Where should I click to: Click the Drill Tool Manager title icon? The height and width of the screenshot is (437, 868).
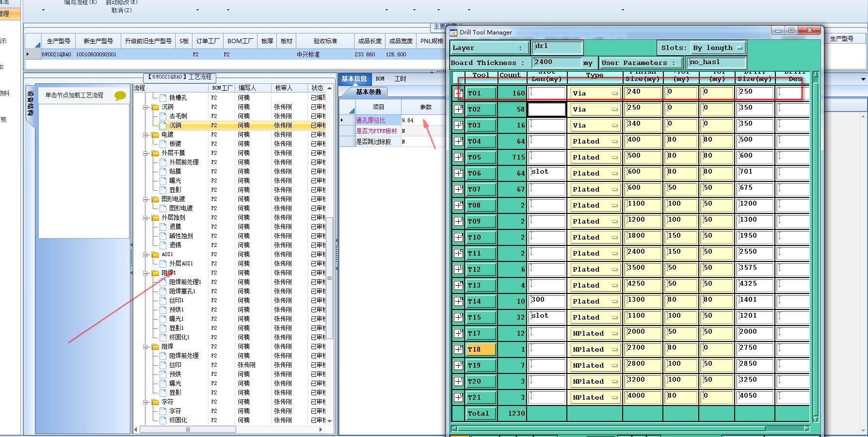point(453,32)
